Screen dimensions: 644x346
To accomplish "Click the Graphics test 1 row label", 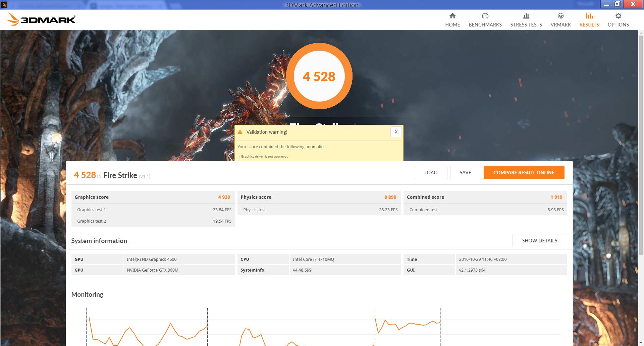I will tap(91, 210).
